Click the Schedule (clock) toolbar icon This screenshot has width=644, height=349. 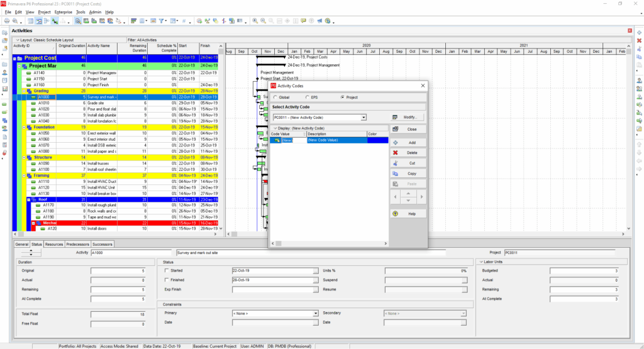(x=199, y=21)
